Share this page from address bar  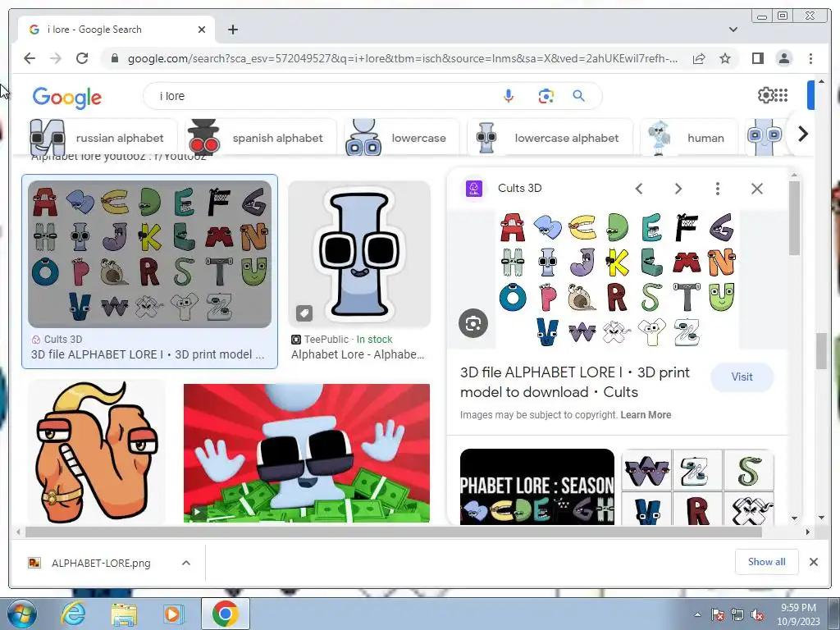[699, 58]
